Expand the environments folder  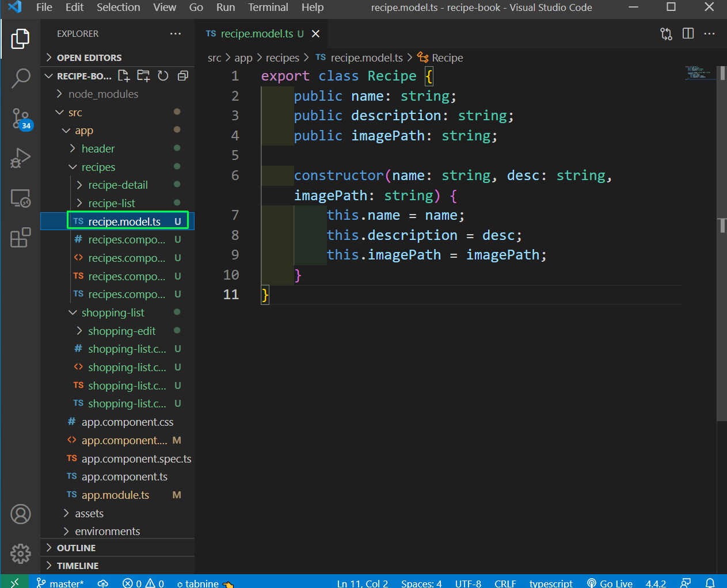(x=117, y=531)
